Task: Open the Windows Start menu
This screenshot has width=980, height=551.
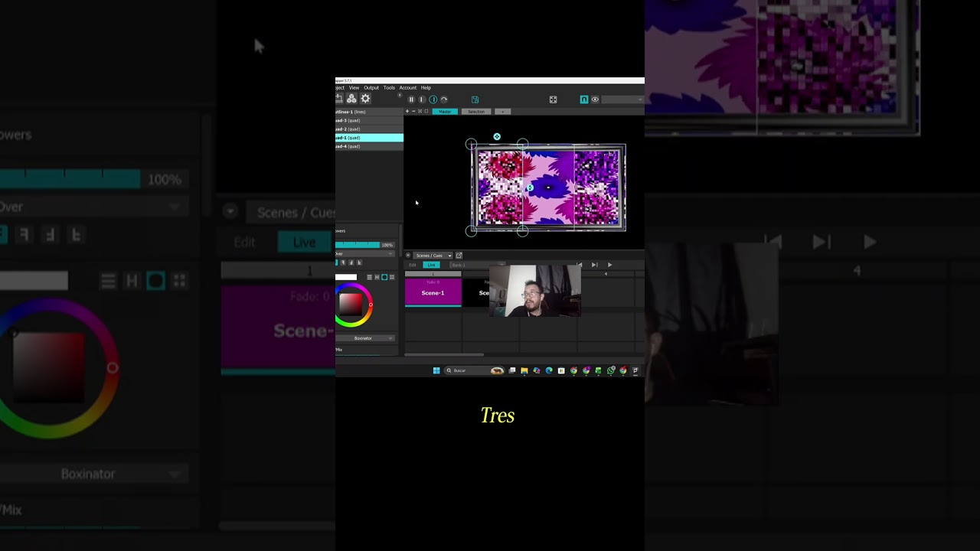Action: click(436, 370)
